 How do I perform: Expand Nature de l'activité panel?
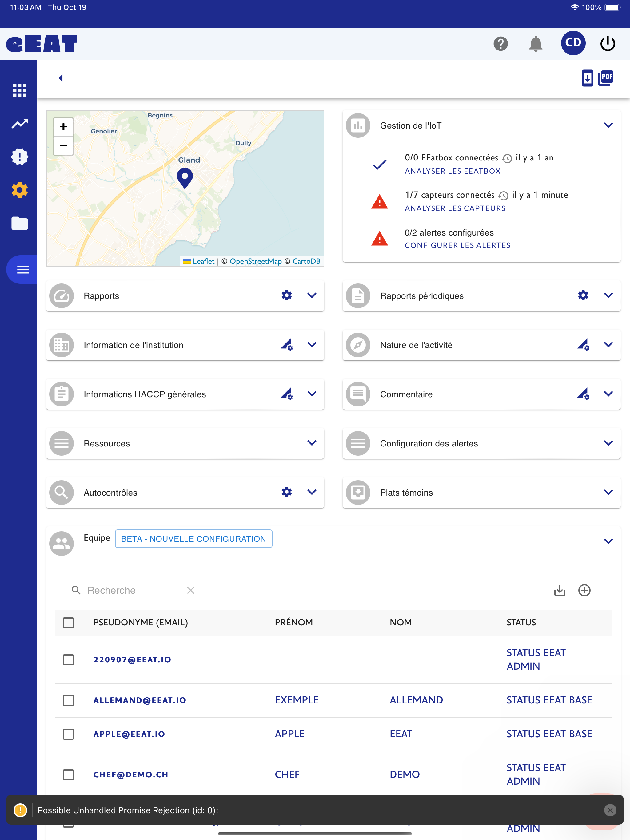(x=608, y=344)
